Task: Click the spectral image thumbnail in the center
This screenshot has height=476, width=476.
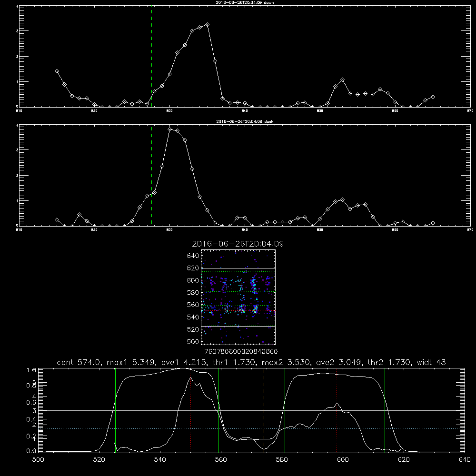Action: coord(238,297)
